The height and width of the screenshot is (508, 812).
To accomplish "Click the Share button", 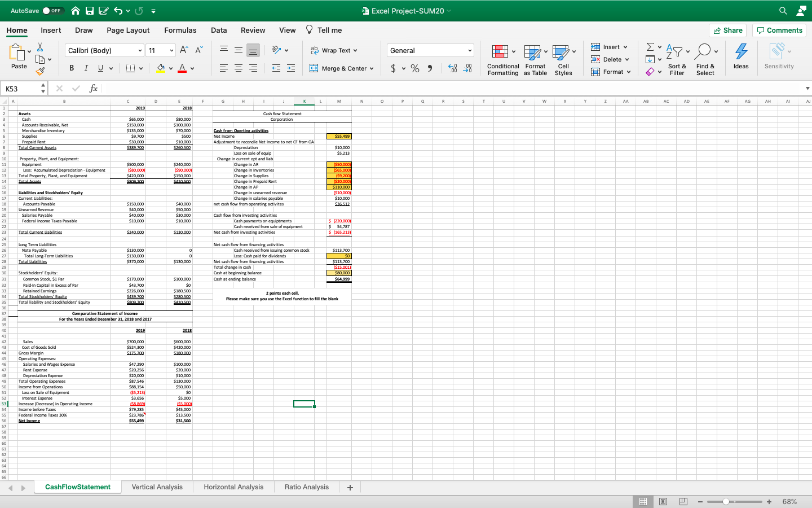I will coord(727,30).
